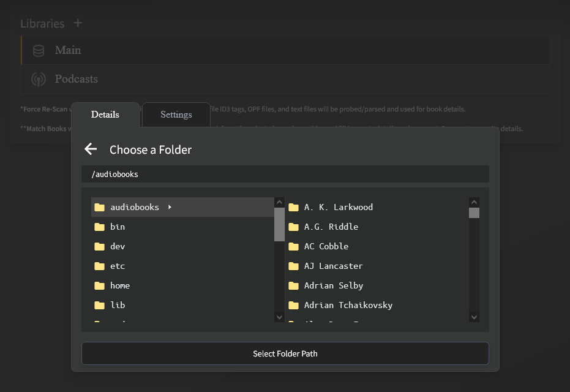This screenshot has height=392, width=570.
Task: Select the A. K. Larkwood folder
Action: [x=338, y=207]
